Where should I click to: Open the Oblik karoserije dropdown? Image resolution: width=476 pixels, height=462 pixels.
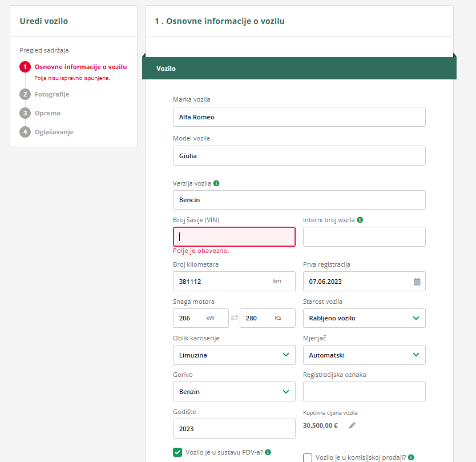tap(234, 355)
